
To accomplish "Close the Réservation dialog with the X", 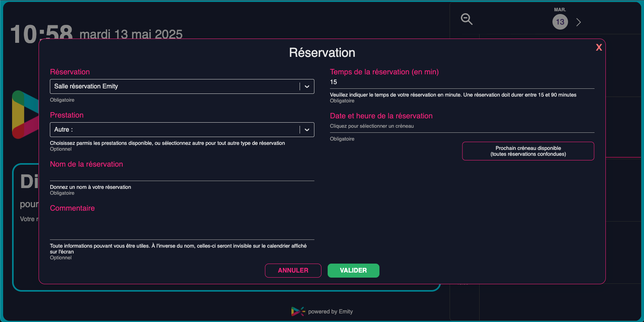I will (x=599, y=48).
